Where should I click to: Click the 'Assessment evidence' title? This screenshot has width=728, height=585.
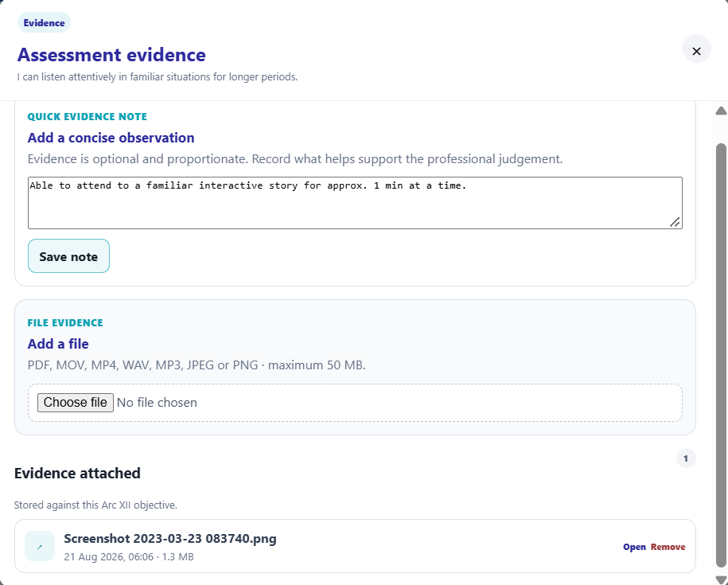(x=111, y=55)
